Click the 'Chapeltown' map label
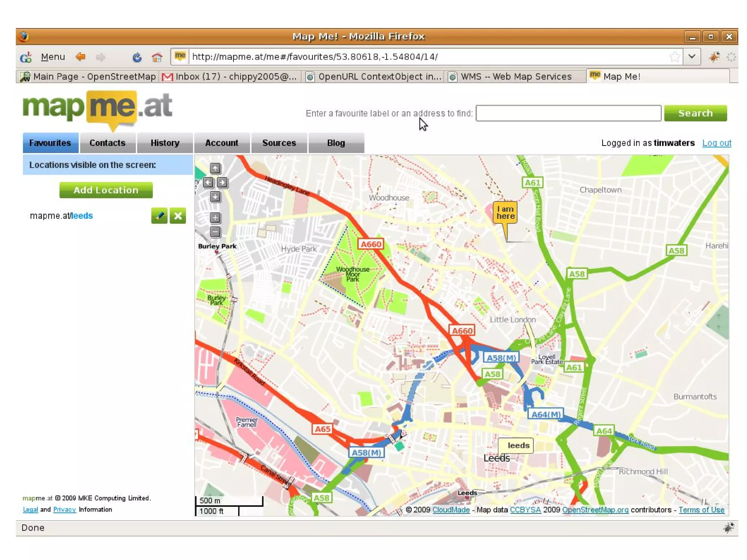 click(x=601, y=190)
